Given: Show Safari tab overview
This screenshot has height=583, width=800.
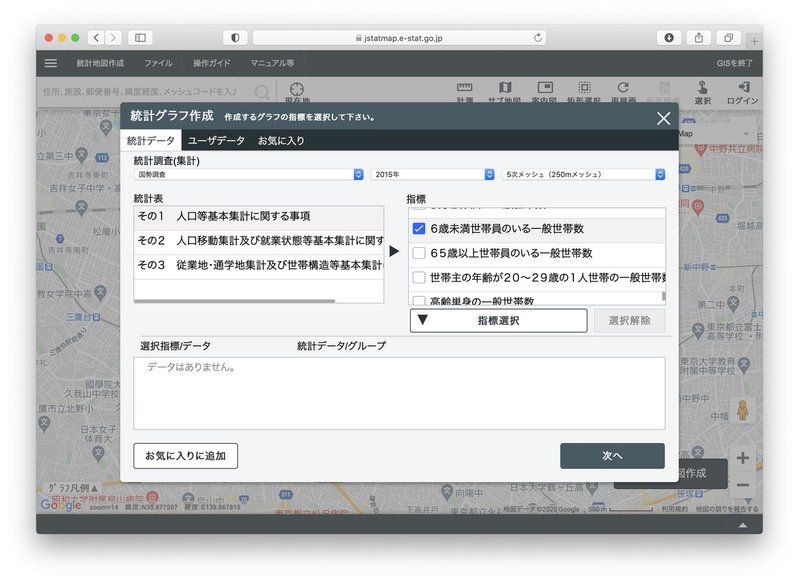Looking at the screenshot, I should [x=728, y=38].
